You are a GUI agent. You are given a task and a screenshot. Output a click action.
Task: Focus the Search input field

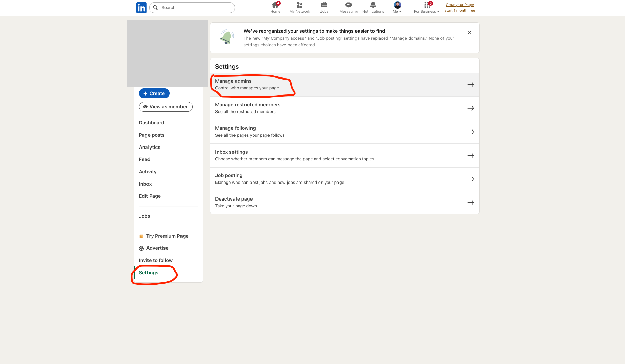click(x=192, y=7)
